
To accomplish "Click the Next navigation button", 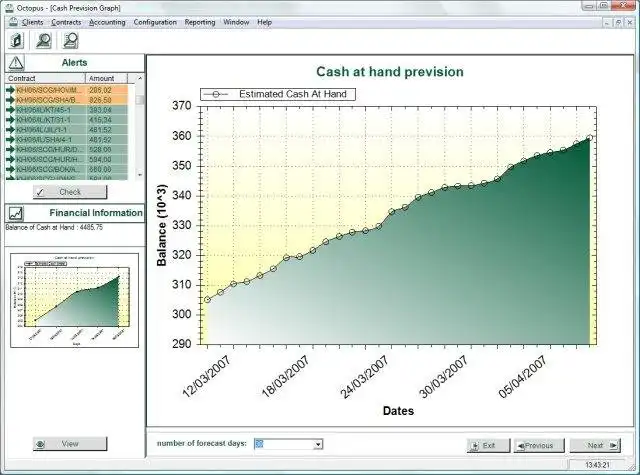I will [595, 445].
